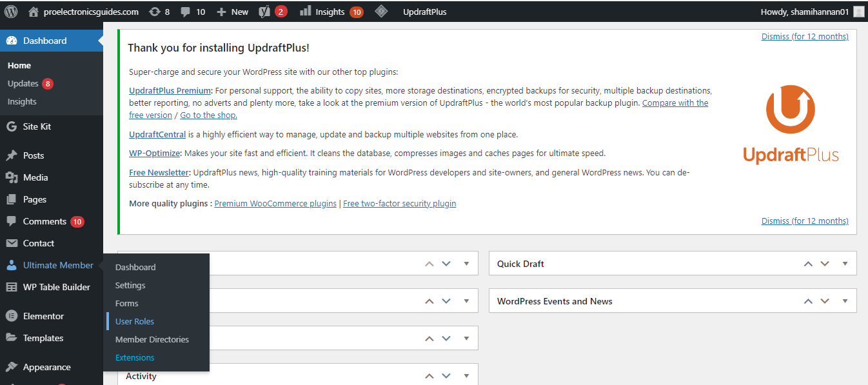Open comments via the speech bubble icon
This screenshot has width=868, height=385.
(186, 11)
